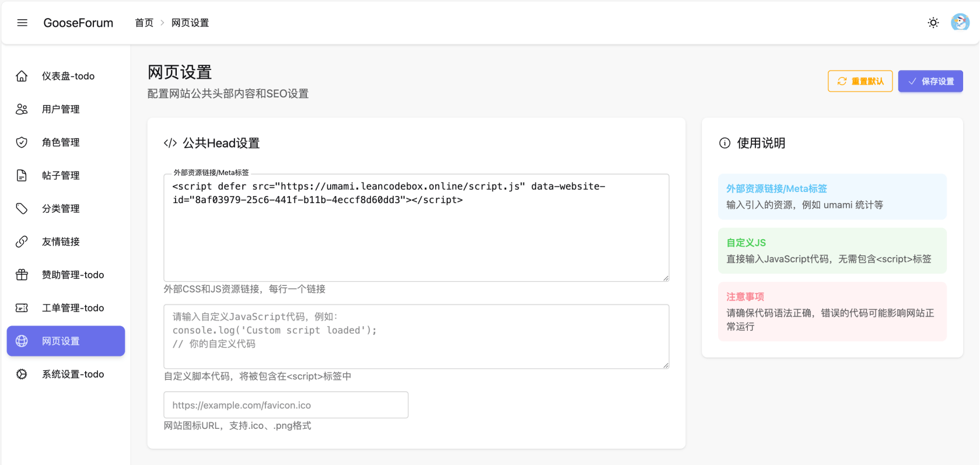Open 赞助管理-todo in the sidebar

(x=66, y=275)
